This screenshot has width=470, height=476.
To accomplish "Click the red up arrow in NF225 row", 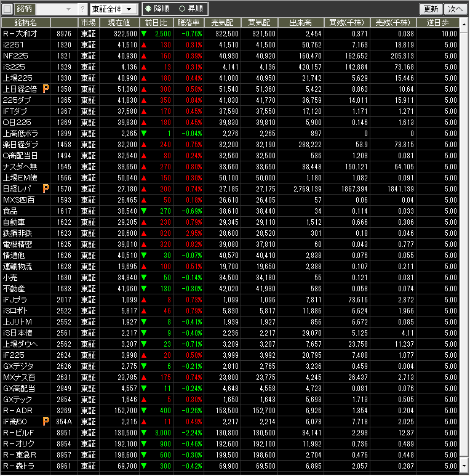I will 144,56.
